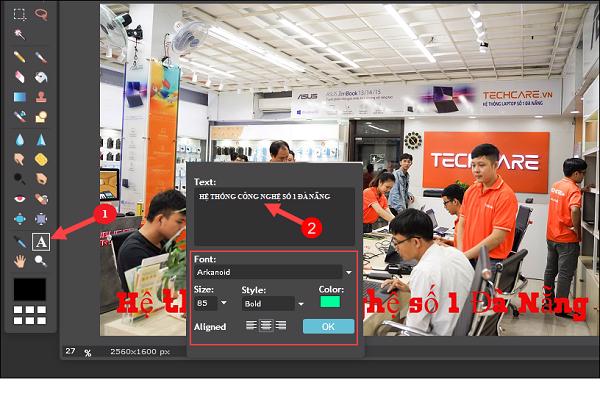Select the Clone Stamp tool
This screenshot has height=399, width=600.
click(41, 97)
